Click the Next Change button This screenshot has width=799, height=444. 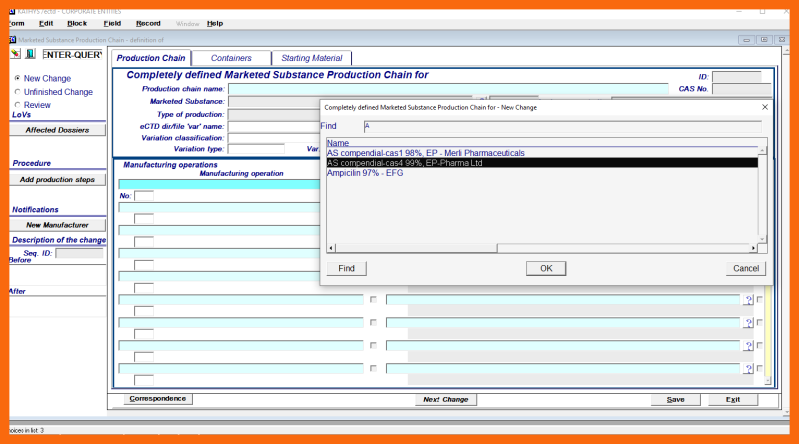(446, 400)
